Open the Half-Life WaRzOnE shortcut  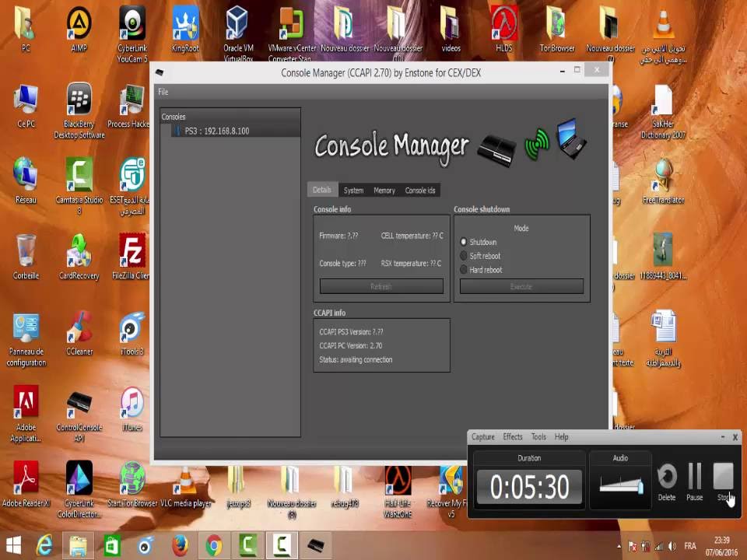click(x=398, y=492)
